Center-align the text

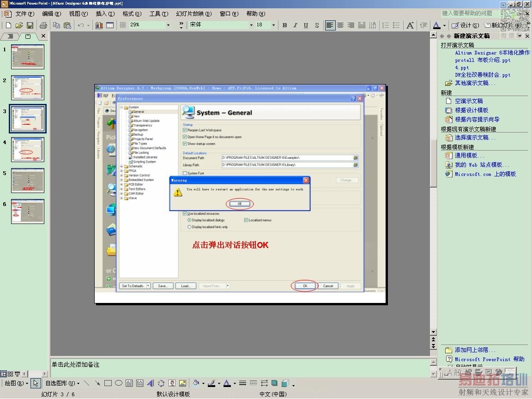point(340,25)
